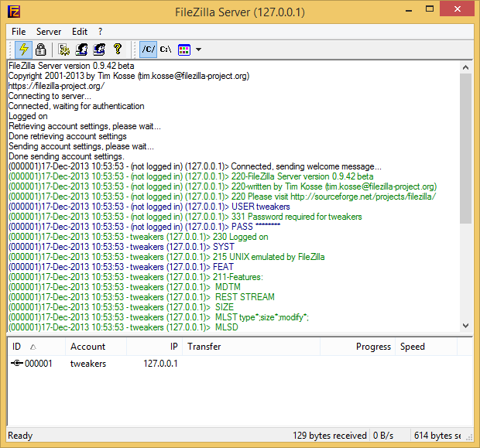Sort connections by IP column header
Viewport: 480px width, 448px height.
[154, 347]
